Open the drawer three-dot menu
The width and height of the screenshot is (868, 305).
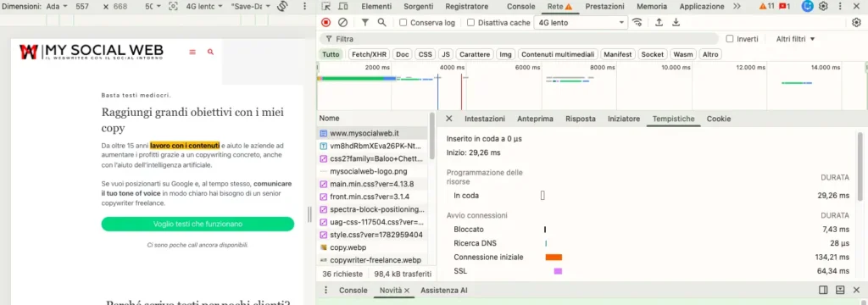(326, 290)
